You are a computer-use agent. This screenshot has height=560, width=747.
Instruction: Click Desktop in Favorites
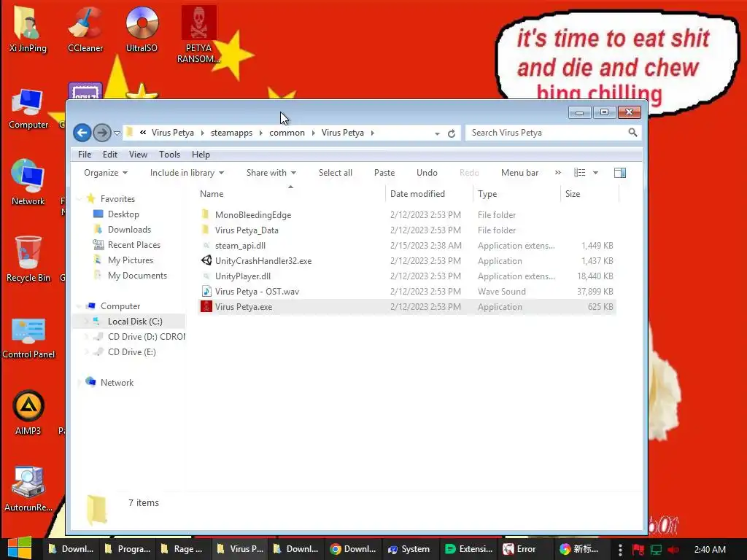[x=123, y=214]
